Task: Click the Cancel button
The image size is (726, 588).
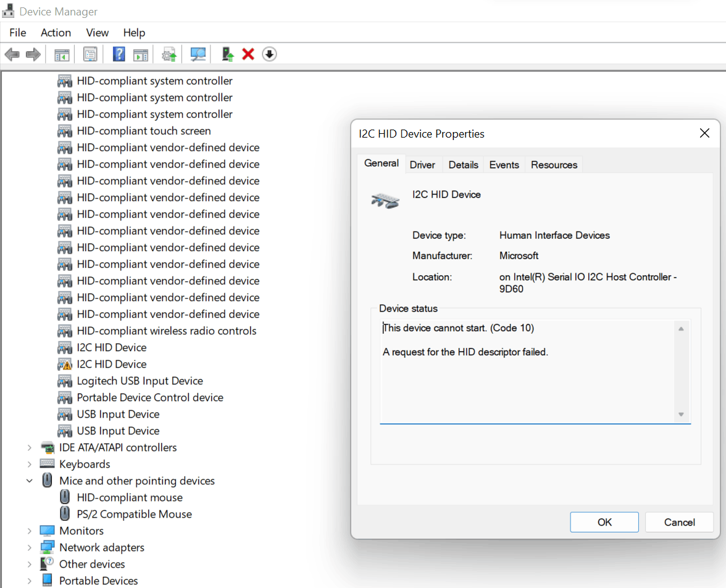Action: (x=679, y=523)
